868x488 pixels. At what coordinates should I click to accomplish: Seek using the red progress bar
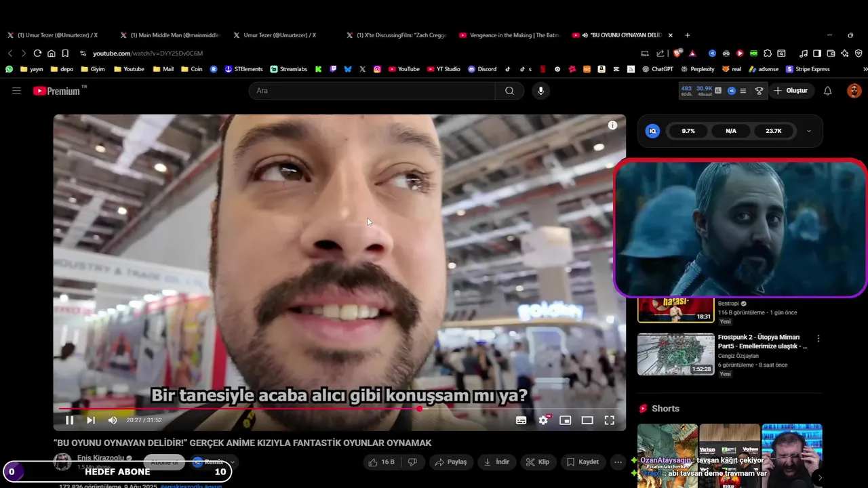(339, 409)
